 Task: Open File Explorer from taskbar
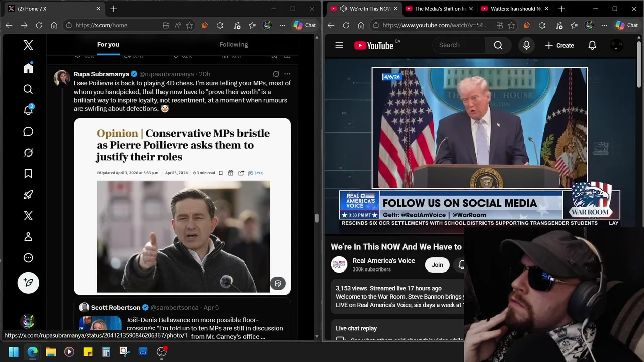[x=51, y=352]
